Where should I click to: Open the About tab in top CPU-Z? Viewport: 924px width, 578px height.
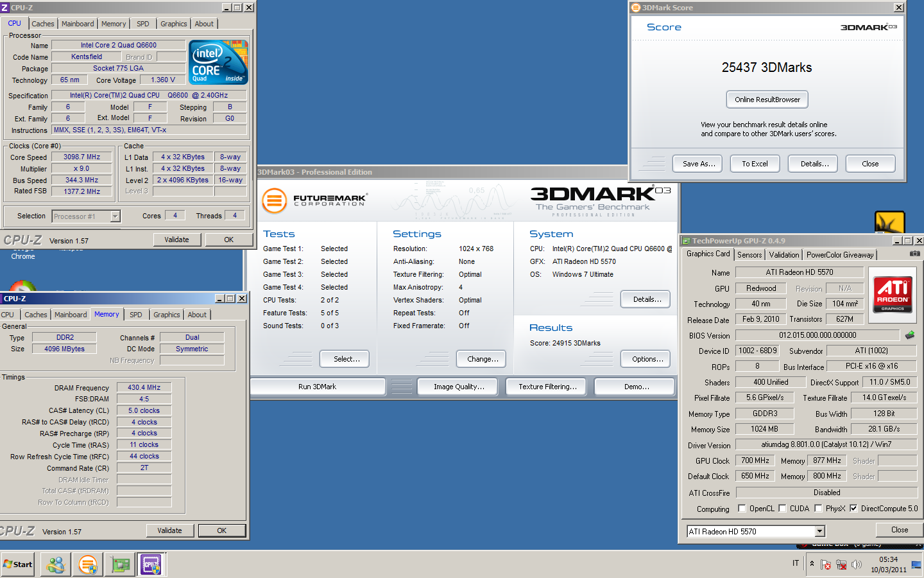coord(204,24)
